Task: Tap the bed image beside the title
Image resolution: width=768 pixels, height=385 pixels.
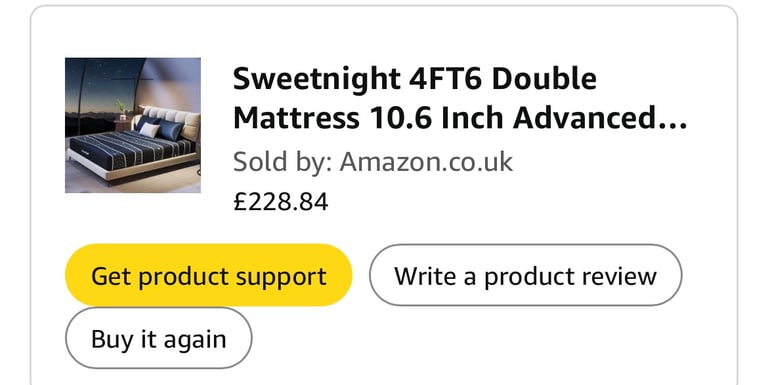Action: [x=133, y=125]
